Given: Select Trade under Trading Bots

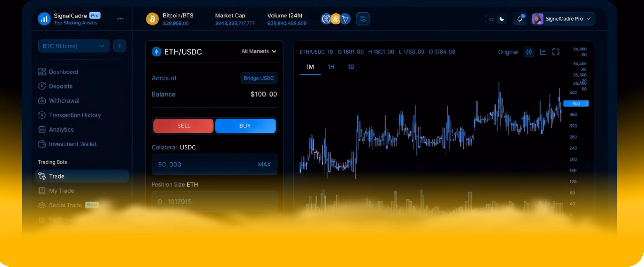Looking at the screenshot, I should pos(82,176).
